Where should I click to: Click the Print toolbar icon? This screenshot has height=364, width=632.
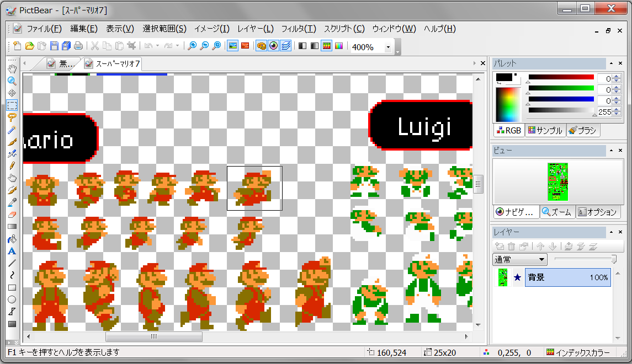(78, 46)
